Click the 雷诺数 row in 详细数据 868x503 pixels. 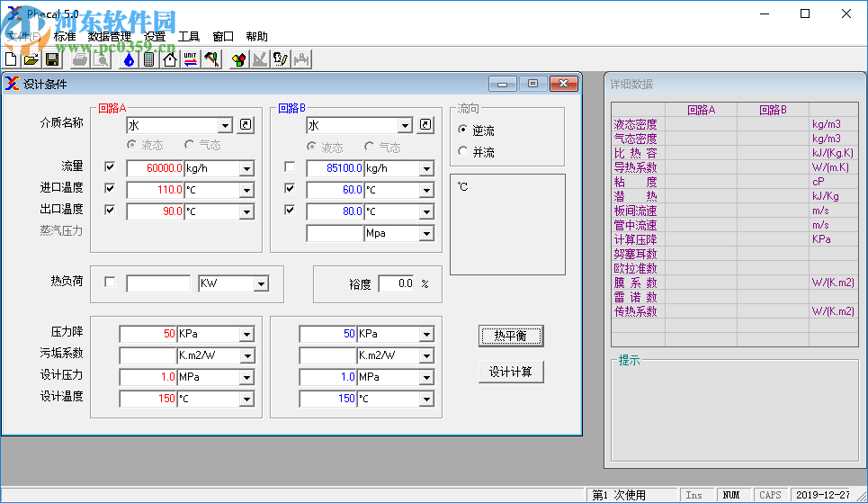[x=735, y=297]
